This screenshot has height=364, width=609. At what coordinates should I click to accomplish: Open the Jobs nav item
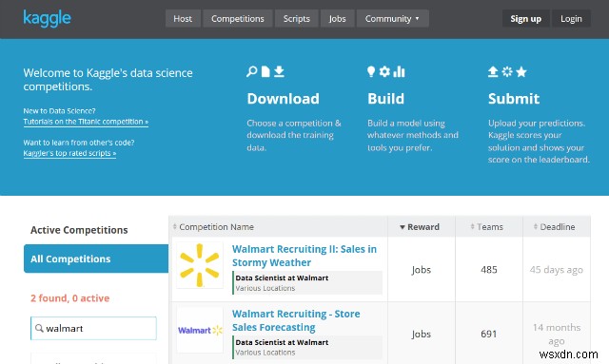(337, 19)
